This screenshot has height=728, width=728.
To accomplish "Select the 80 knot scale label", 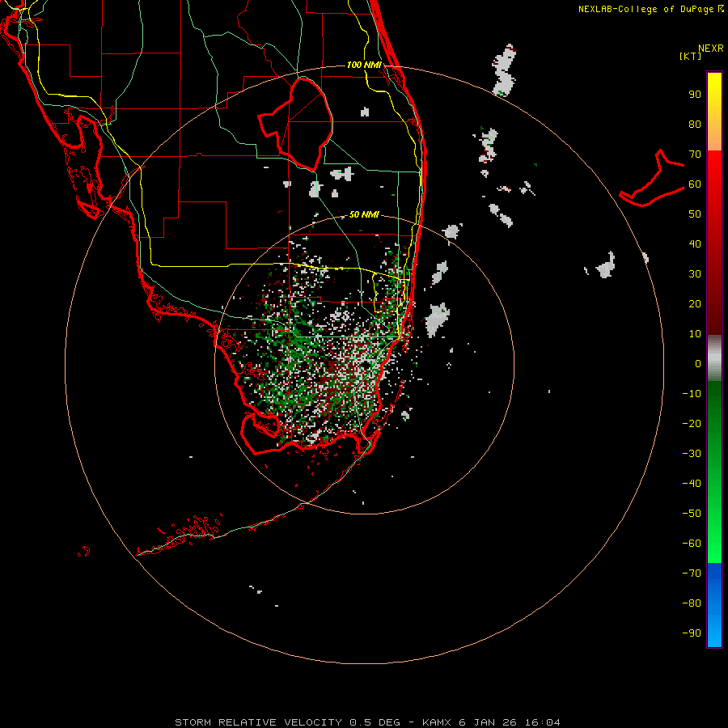I will (x=695, y=125).
